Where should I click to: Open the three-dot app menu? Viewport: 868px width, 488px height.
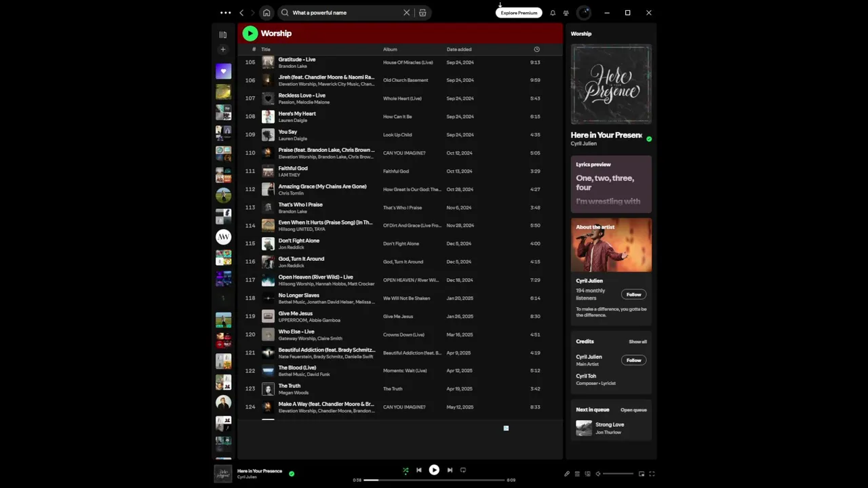point(225,13)
